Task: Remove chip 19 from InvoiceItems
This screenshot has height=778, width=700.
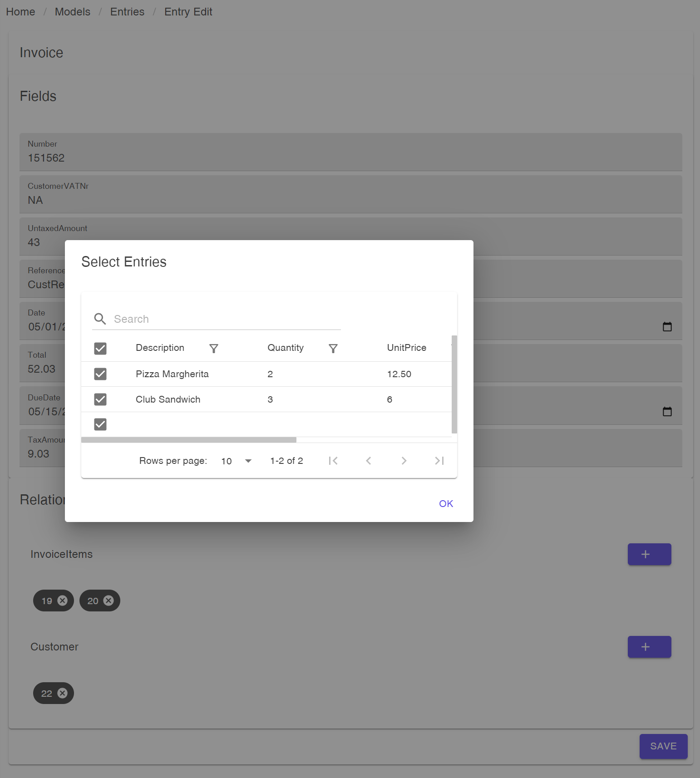Action: (x=63, y=601)
